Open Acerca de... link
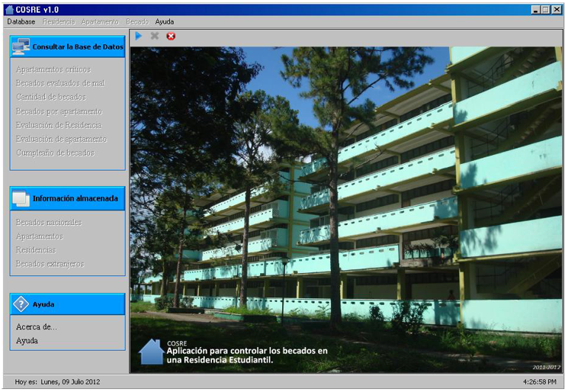568x392 pixels. (x=37, y=326)
